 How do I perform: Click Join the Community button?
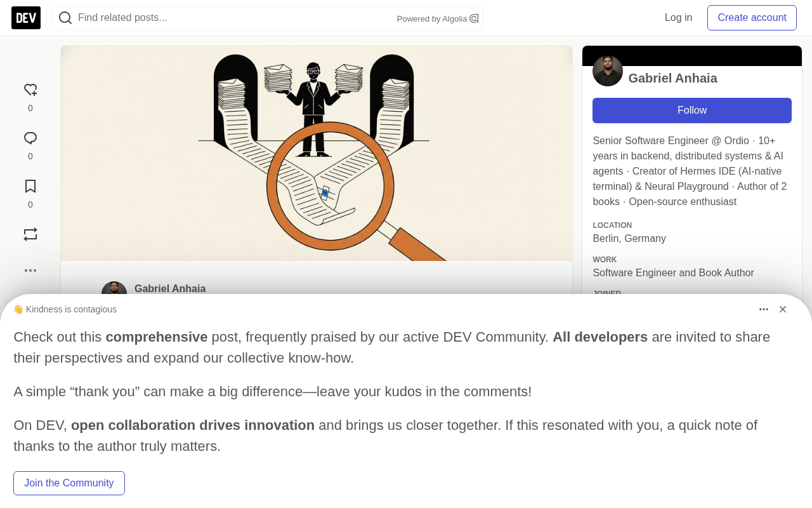tap(69, 483)
